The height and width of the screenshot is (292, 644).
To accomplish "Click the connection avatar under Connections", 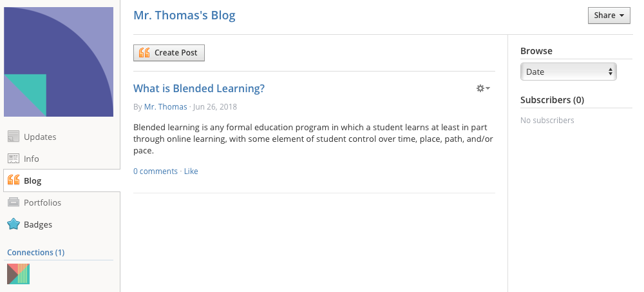I will pos(18,274).
